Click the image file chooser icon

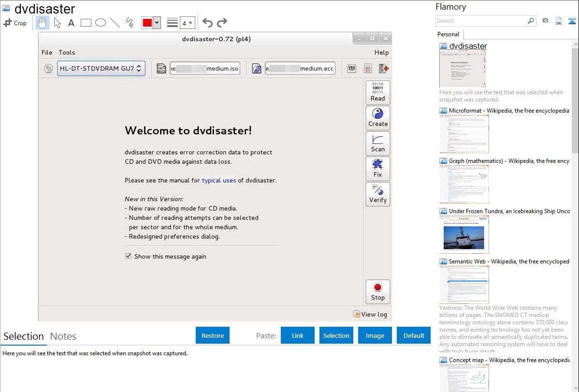(161, 68)
